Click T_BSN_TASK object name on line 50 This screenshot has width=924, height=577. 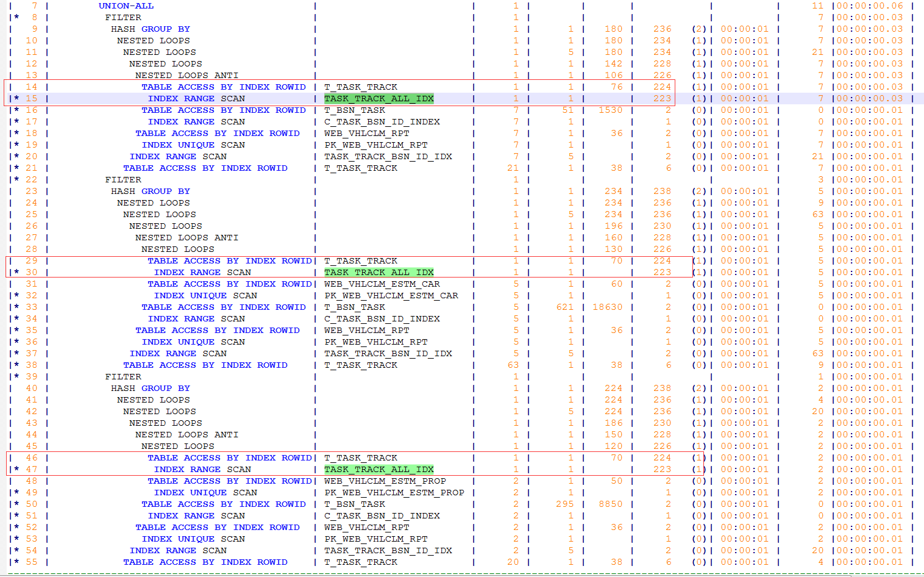tap(355, 504)
